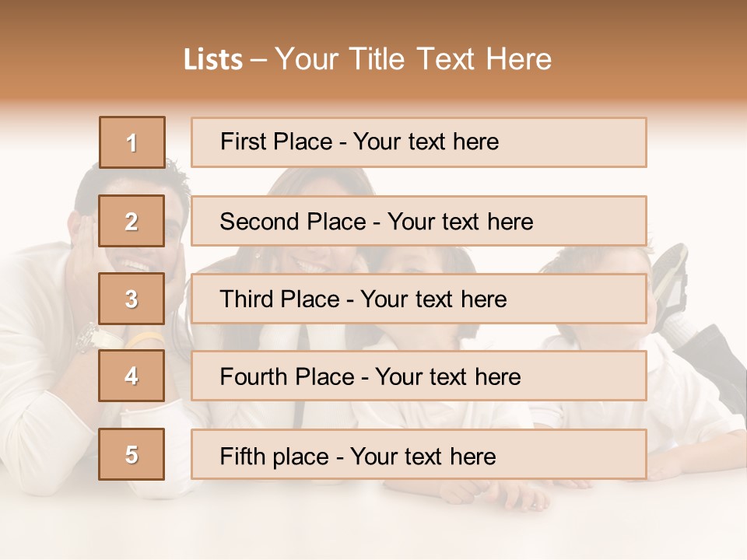Image resolution: width=747 pixels, height=560 pixels.
Task: Click the words 'Your Title Text Here'
Action: (x=413, y=59)
